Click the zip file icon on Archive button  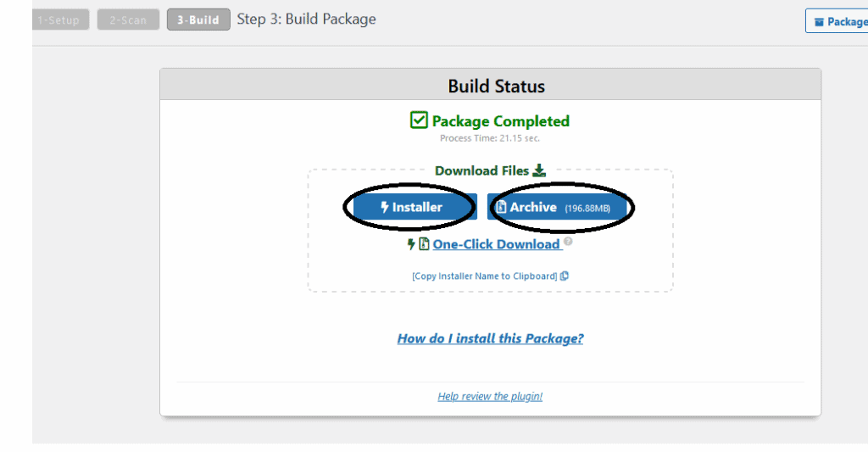click(501, 207)
